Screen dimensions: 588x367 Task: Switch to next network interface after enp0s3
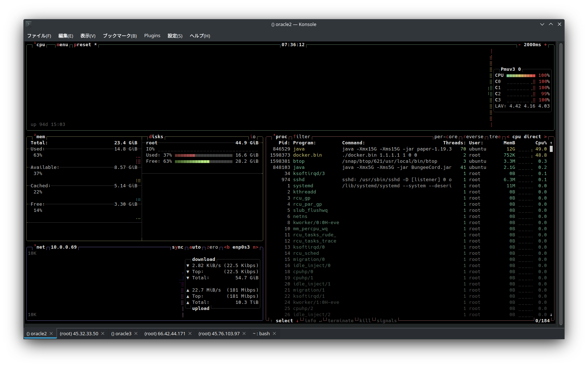255,247
